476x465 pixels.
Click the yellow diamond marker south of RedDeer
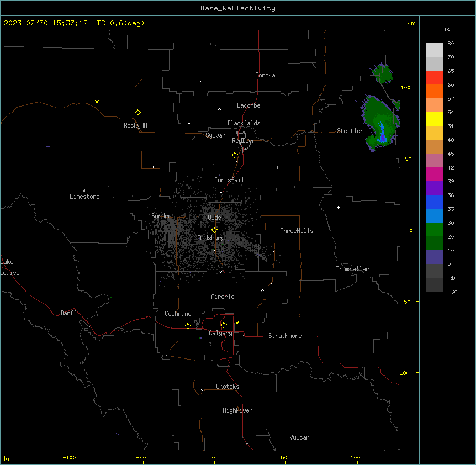(x=235, y=155)
